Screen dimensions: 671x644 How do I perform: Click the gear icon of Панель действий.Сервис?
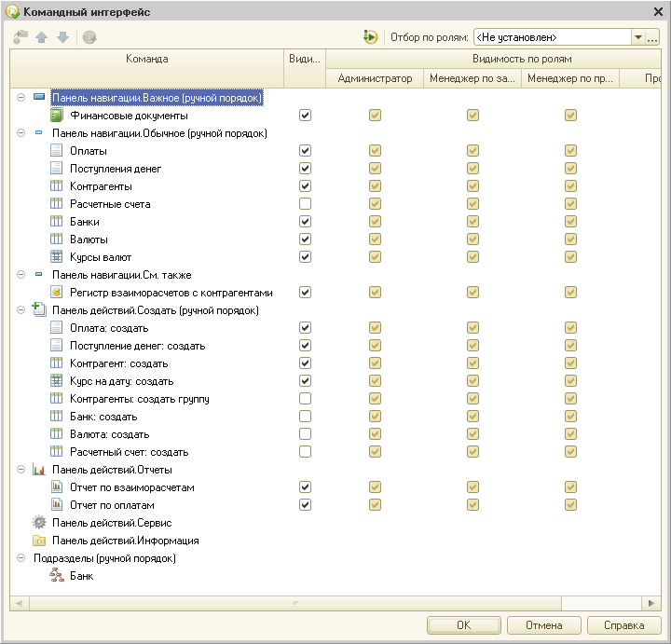click(x=39, y=523)
